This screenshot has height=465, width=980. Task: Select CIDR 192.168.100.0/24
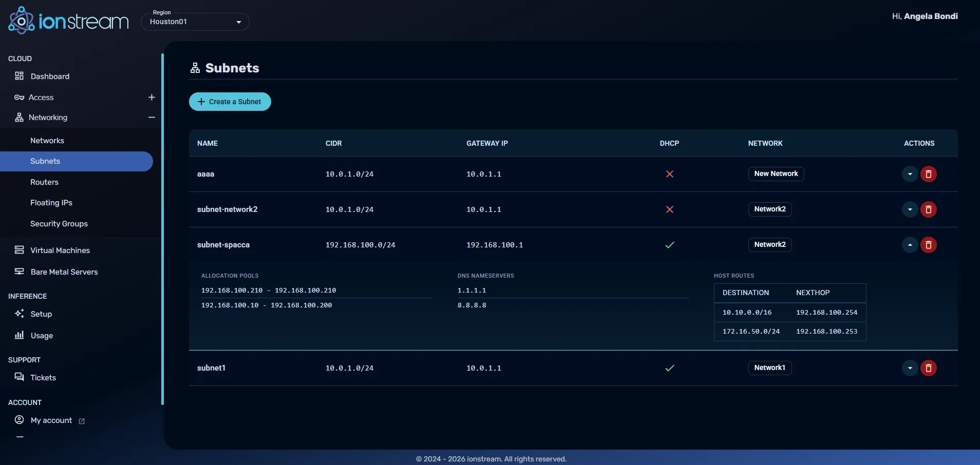(x=361, y=245)
